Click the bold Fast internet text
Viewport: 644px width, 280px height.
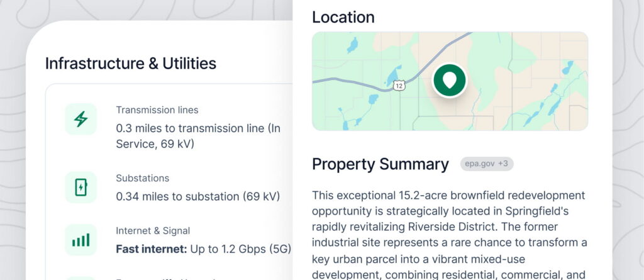pos(151,249)
